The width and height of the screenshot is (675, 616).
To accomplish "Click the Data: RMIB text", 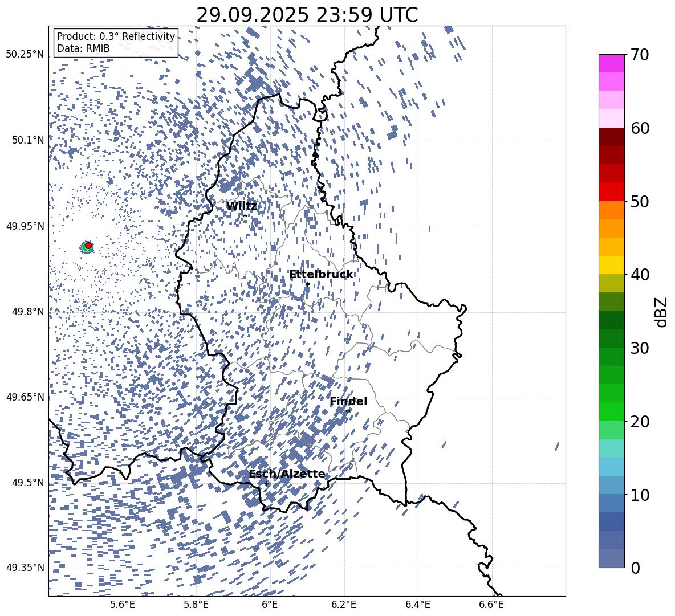I will click(83, 48).
